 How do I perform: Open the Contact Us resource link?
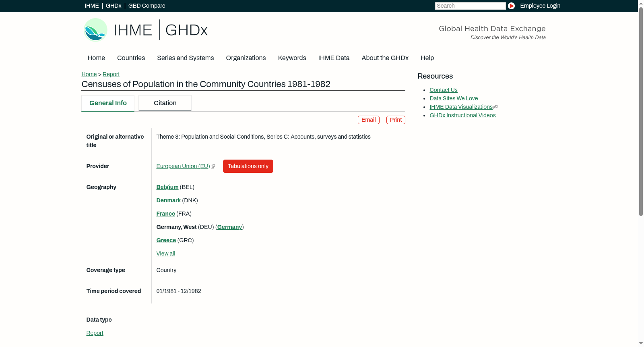(x=444, y=90)
